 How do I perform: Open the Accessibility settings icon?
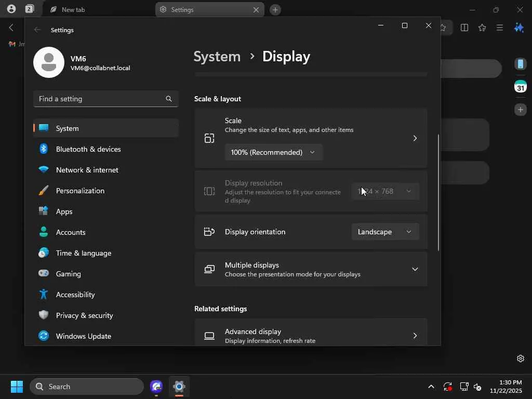[44, 295]
